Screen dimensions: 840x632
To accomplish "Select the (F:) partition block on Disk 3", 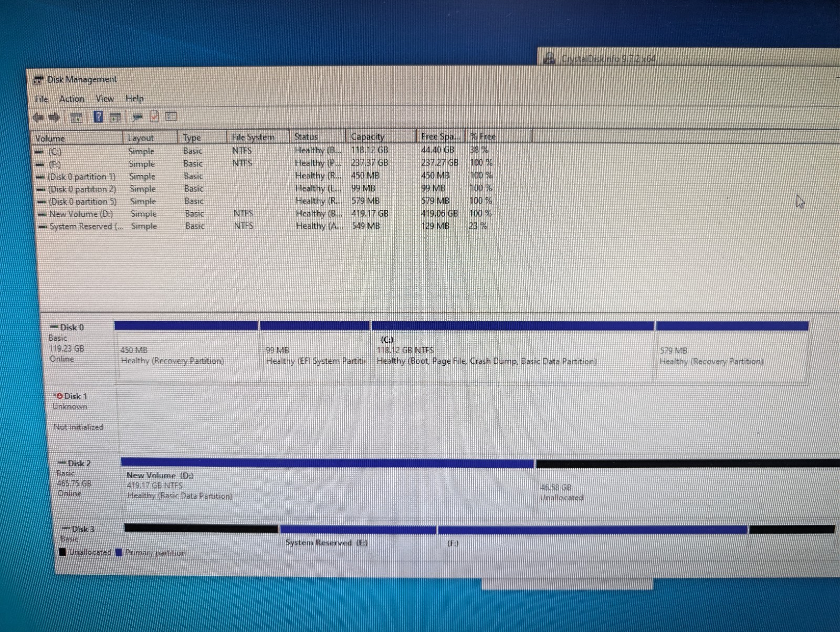I will point(593,538).
